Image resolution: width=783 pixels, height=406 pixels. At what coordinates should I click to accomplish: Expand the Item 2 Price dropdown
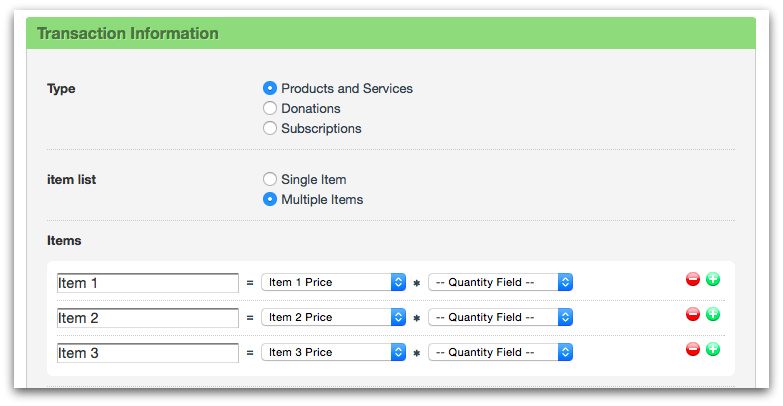tap(333, 317)
